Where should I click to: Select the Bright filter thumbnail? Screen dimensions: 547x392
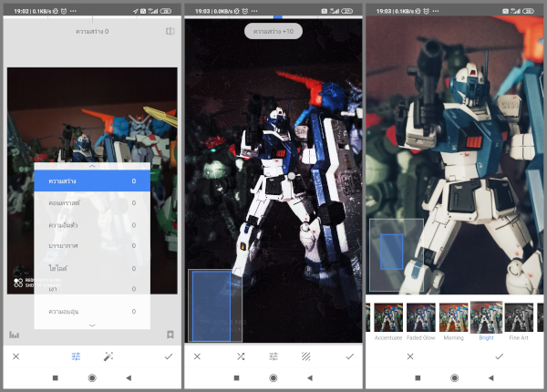486,317
